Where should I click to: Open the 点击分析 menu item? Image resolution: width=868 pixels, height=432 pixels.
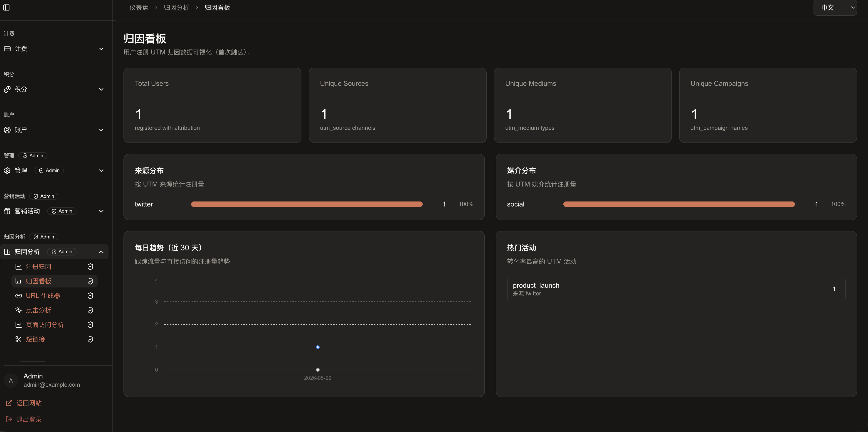point(54,310)
